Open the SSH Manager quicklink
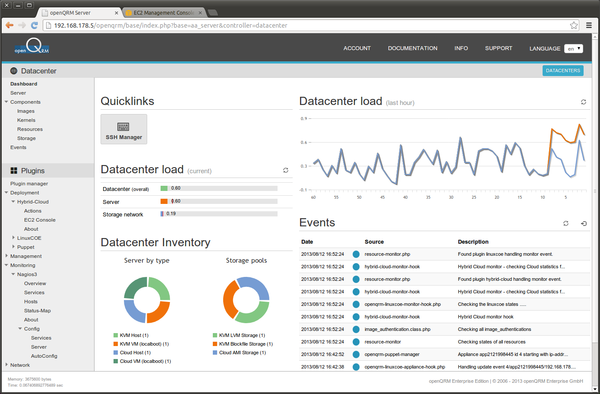 point(124,129)
